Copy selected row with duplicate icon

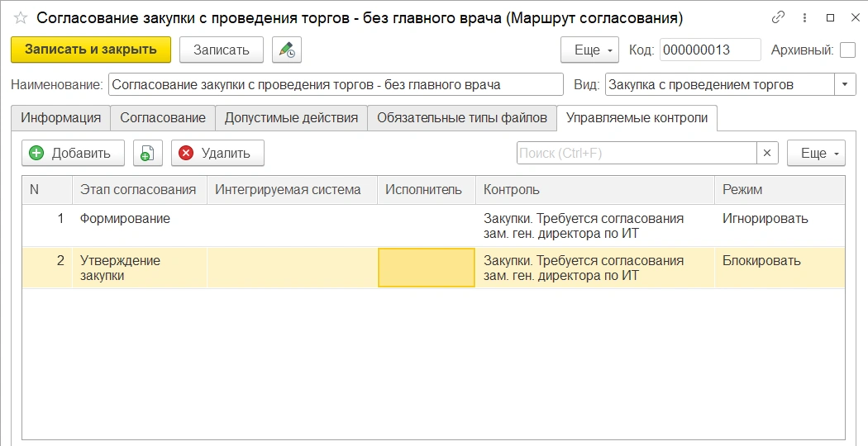(x=148, y=154)
